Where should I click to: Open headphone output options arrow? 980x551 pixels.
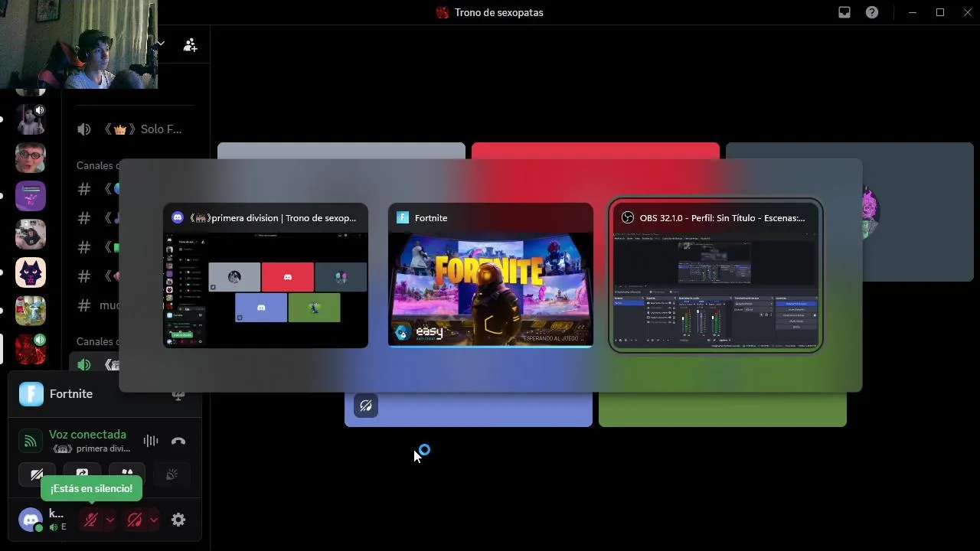click(x=154, y=520)
